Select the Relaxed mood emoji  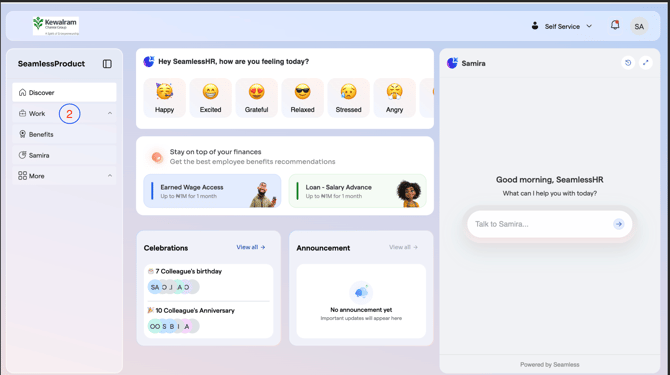(x=303, y=98)
